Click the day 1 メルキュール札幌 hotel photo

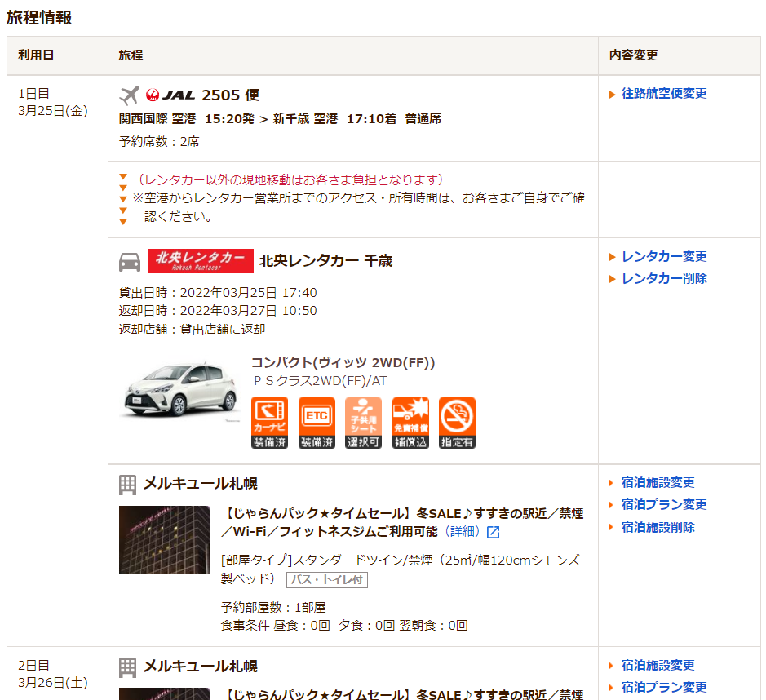(x=165, y=540)
